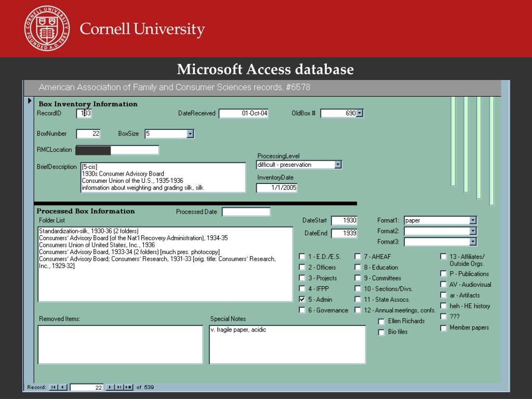This screenshot has height=399, width=532.
Task: Check the 1 - E.D./E.S. box
Action: (x=302, y=257)
